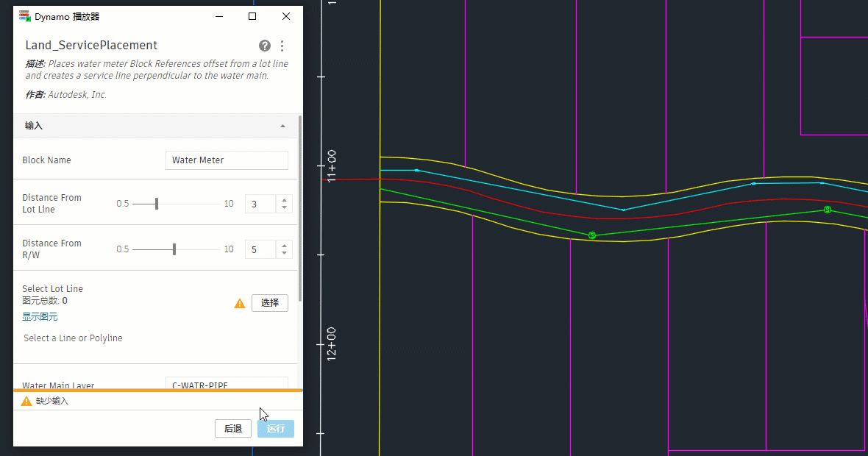Viewport: 868px width, 456px height.
Task: Increase Distance From Lot Line value
Action: (284, 200)
